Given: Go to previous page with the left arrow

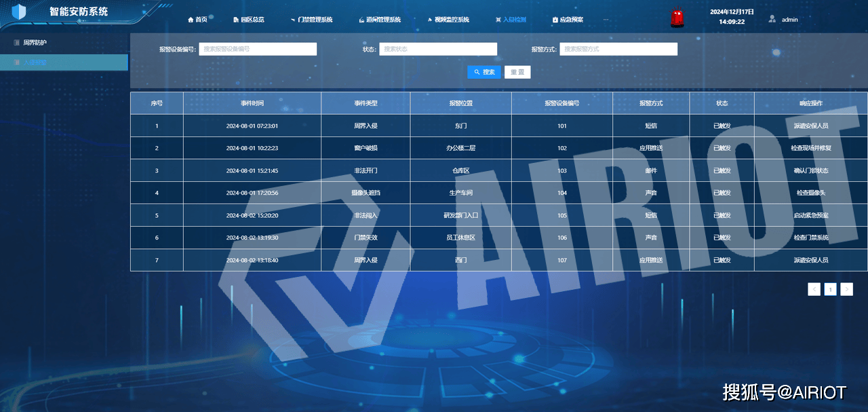Looking at the screenshot, I should pos(814,289).
